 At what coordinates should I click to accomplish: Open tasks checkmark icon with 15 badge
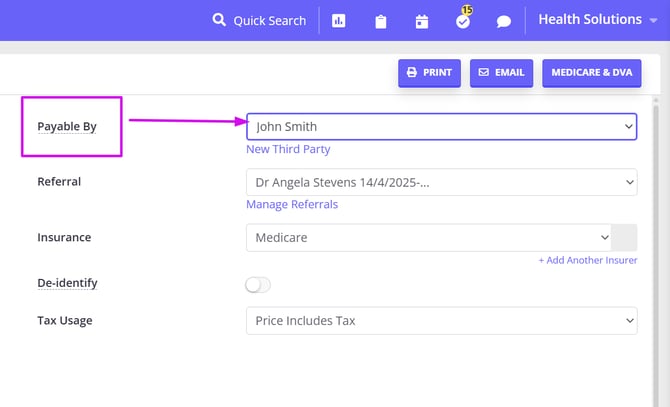pyautogui.click(x=463, y=21)
